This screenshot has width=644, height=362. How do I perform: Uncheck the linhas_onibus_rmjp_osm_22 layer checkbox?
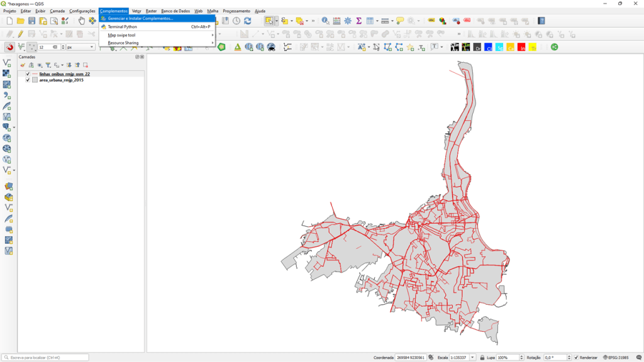point(28,74)
